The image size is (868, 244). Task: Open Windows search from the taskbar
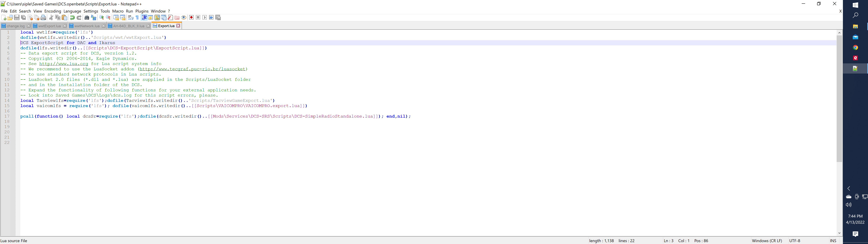click(855, 15)
